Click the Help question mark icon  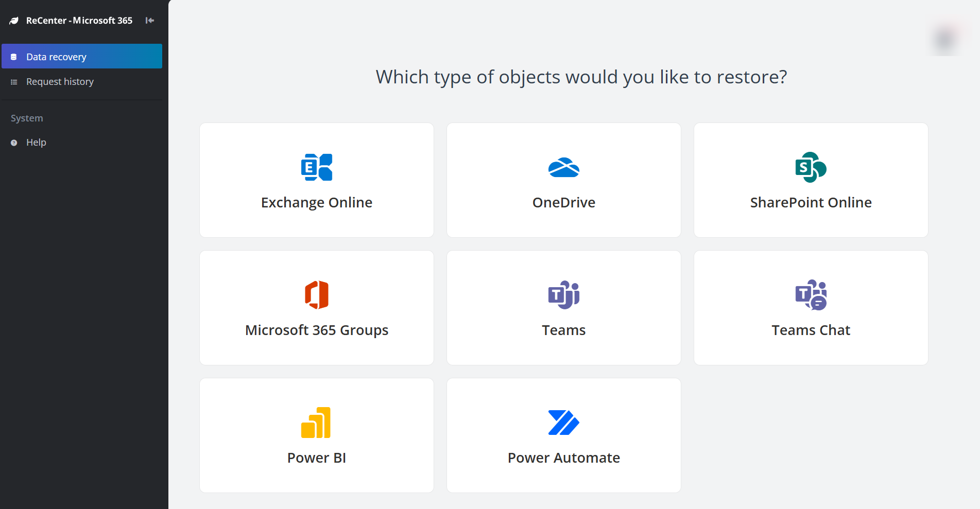[x=13, y=142]
